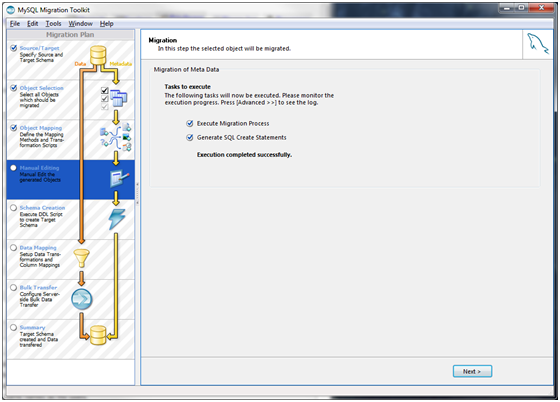Image resolution: width=560 pixels, height=402 pixels.
Task: Select the Summary step radio button
Action: (x=14, y=327)
